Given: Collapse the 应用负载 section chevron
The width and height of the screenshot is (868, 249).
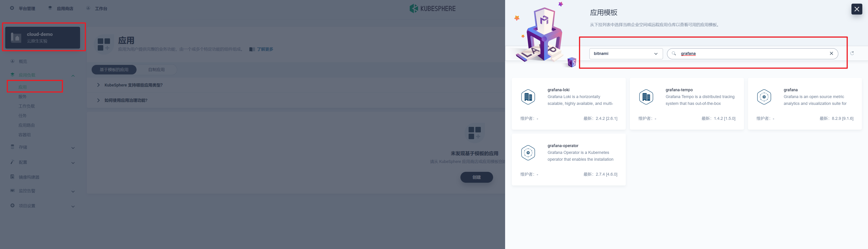Looking at the screenshot, I should click(73, 76).
